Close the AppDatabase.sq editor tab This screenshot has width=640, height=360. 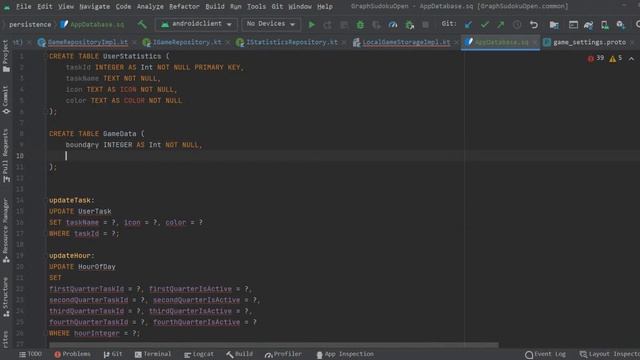[534, 42]
